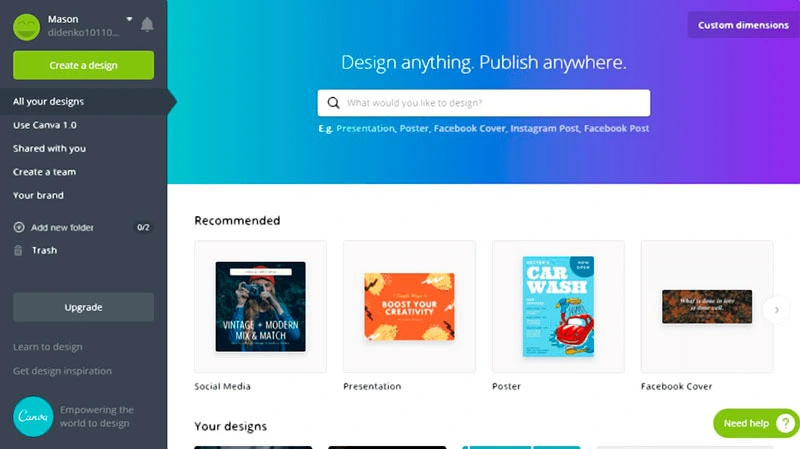Click the green smiley profile avatar
Viewport: 800px width, 449px height.
tap(27, 27)
